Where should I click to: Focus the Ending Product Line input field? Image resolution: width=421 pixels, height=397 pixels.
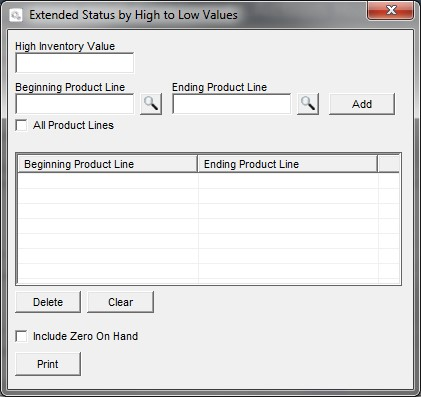click(x=232, y=104)
